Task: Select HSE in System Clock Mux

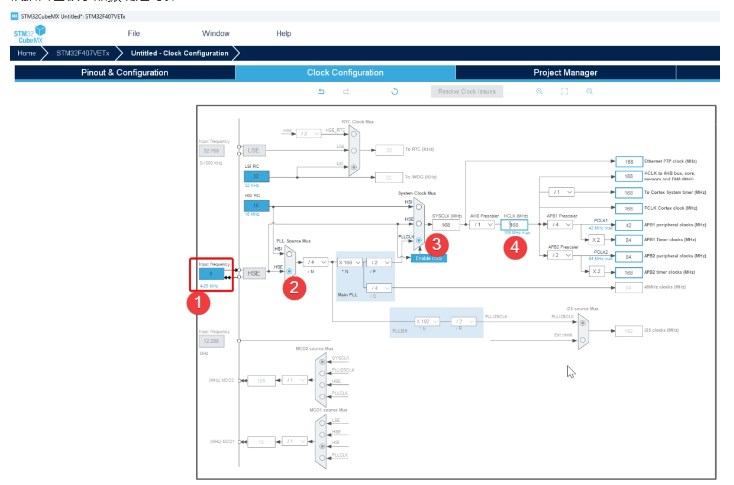Action: [419, 223]
